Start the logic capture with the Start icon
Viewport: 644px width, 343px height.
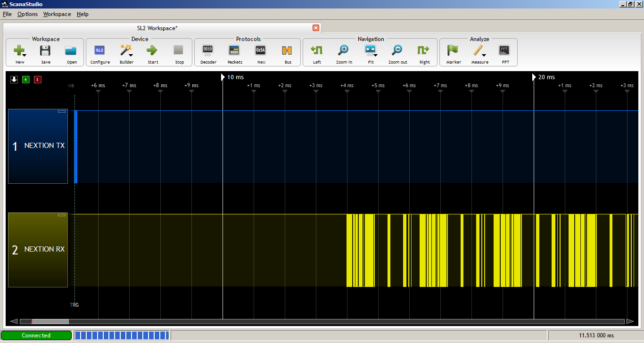click(x=152, y=49)
